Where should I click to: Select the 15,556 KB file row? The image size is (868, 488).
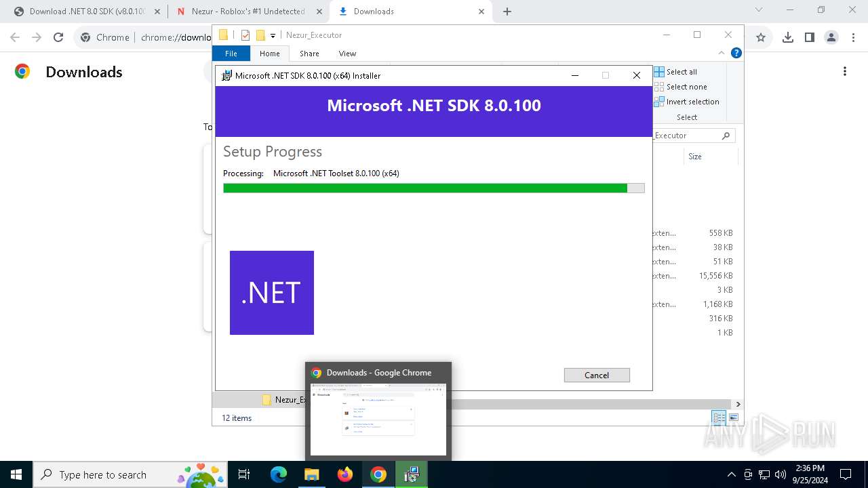693,276
